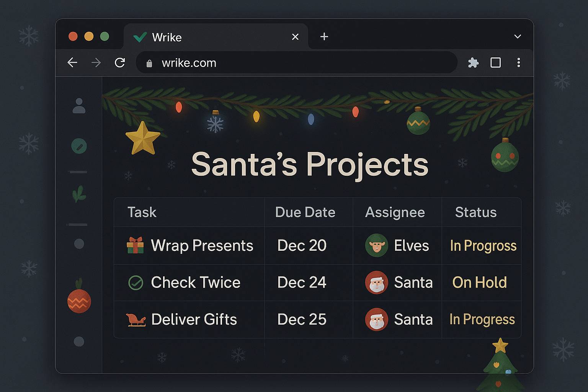Expand the tab list chevron

point(518,36)
